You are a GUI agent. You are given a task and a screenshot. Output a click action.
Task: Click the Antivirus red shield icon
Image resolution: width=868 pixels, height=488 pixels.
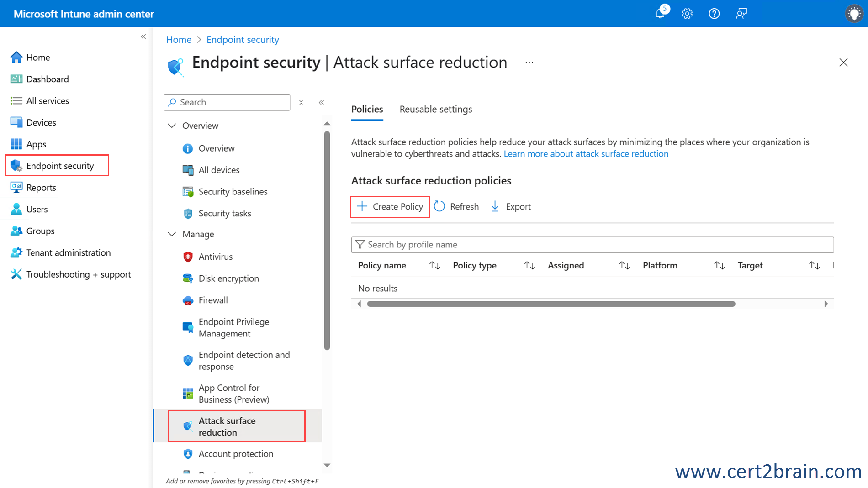click(188, 257)
